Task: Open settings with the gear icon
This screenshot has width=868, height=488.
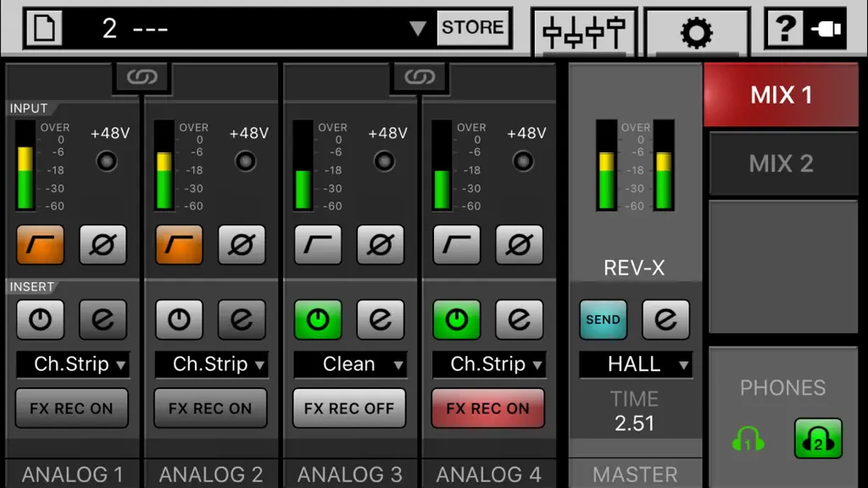Action: [x=697, y=32]
